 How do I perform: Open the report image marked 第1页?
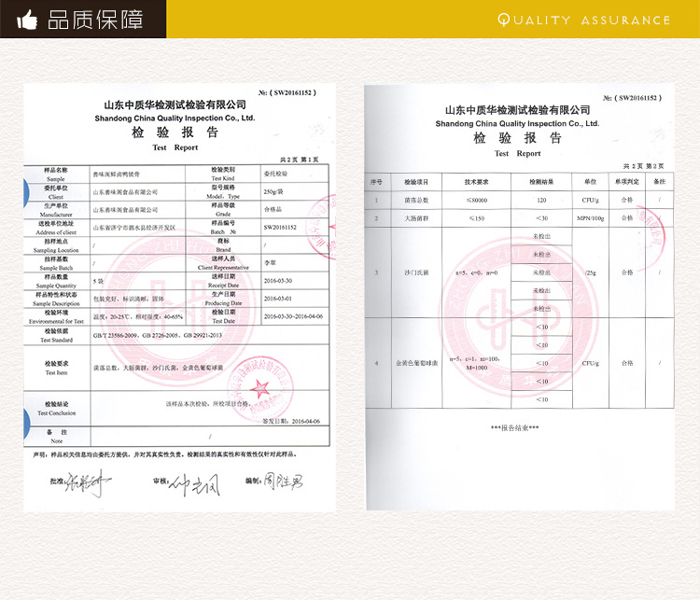(179, 297)
